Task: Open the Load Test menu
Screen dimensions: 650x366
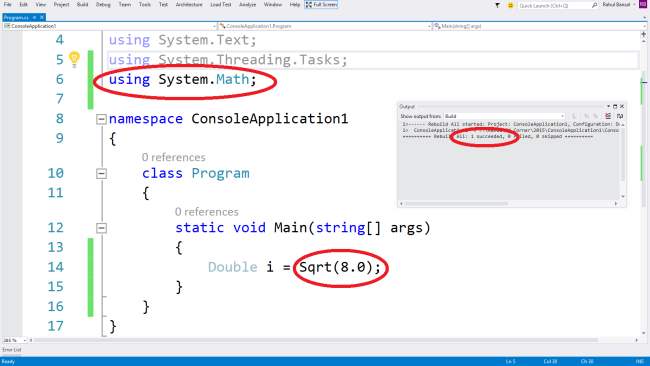Action: [221, 5]
